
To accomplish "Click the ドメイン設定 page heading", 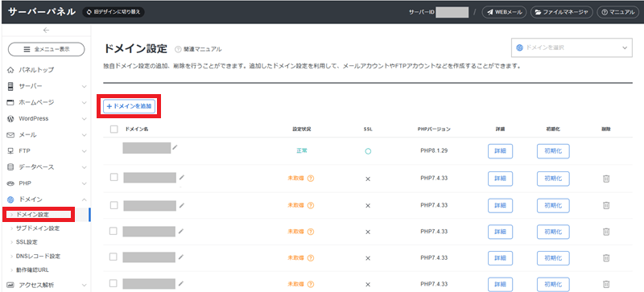I will pyautogui.click(x=136, y=48).
